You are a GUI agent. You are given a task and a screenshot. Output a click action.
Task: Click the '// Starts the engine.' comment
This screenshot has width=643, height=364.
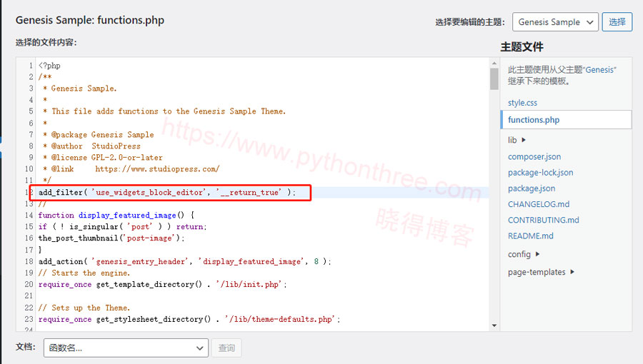pos(84,273)
